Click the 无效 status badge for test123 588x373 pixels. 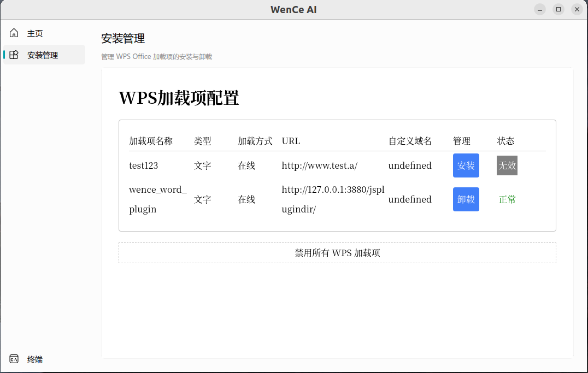point(507,165)
